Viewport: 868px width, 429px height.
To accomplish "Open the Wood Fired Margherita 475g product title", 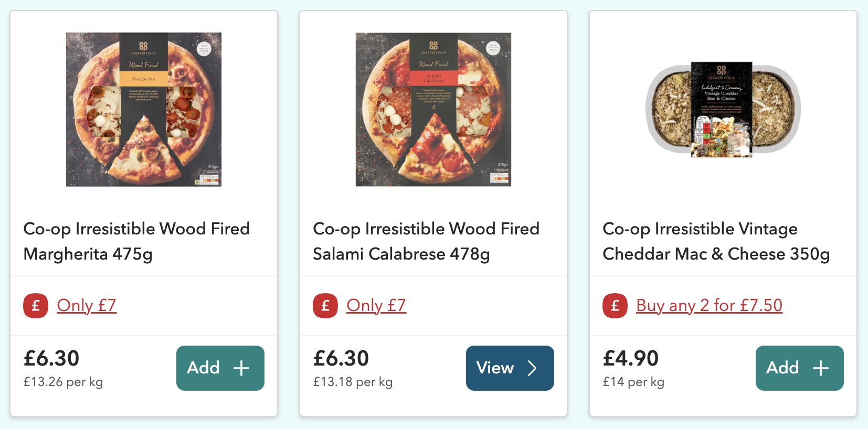I will tap(136, 241).
